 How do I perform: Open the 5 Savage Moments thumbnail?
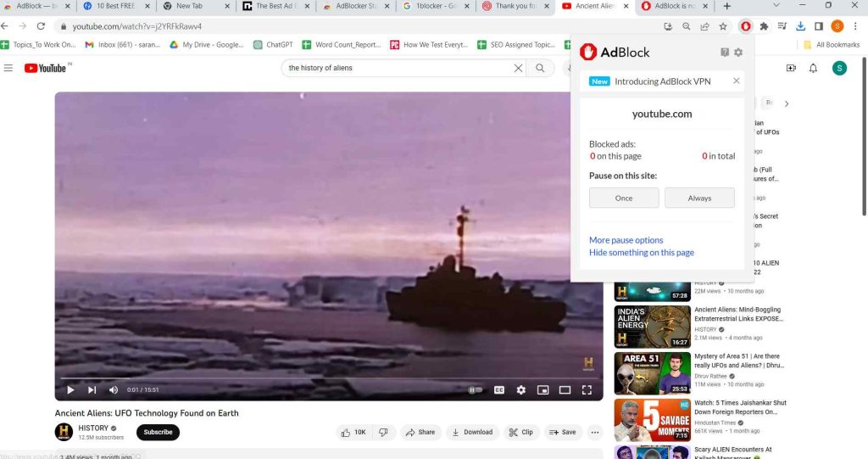coord(652,420)
